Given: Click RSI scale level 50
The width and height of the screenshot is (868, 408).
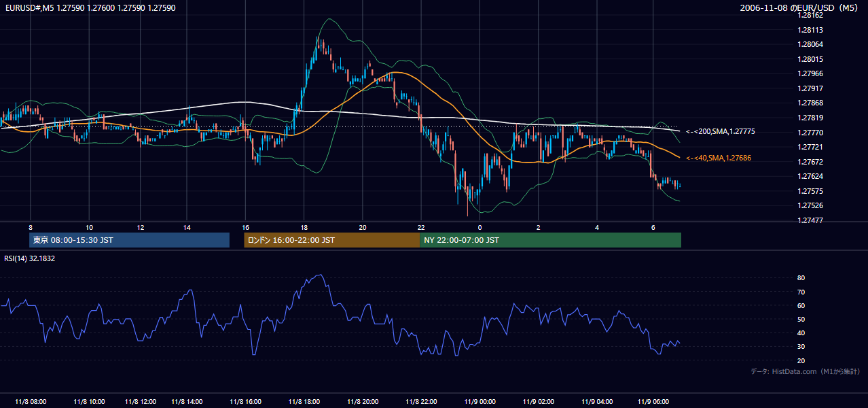Looking at the screenshot, I should (801, 319).
